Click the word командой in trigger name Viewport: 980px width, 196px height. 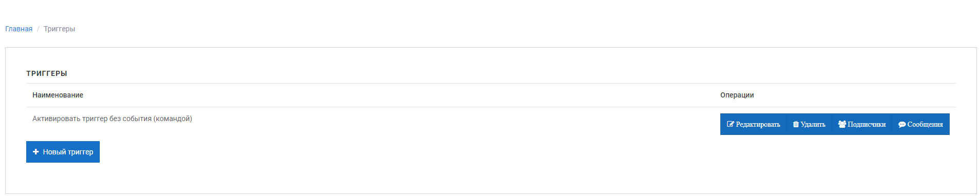tap(173, 119)
